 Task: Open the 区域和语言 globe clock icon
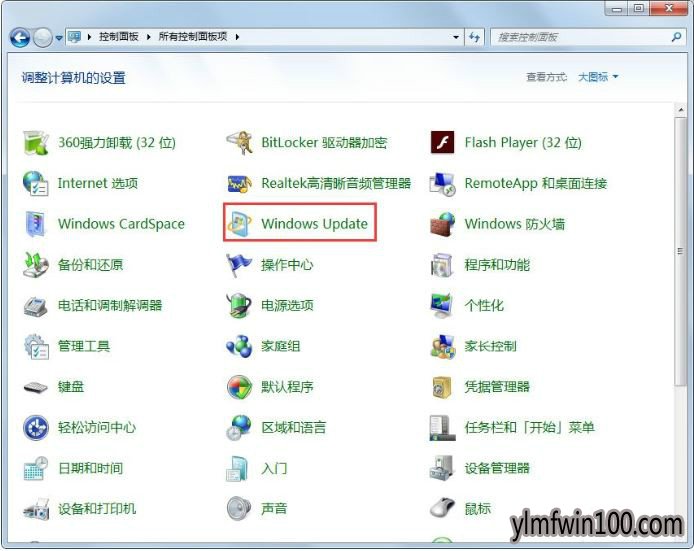[239, 428]
